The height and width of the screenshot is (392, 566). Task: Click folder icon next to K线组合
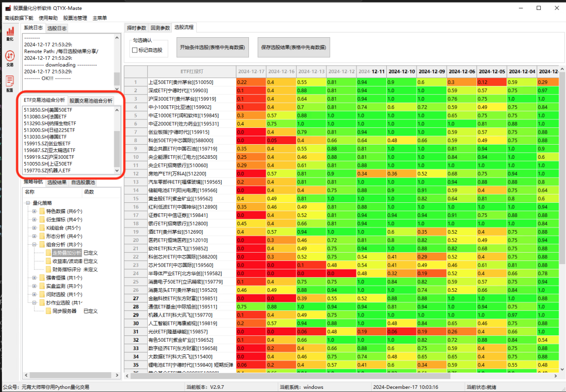[x=42, y=228]
